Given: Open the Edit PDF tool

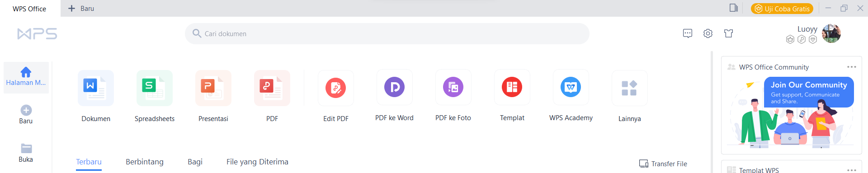Looking at the screenshot, I should point(336,88).
